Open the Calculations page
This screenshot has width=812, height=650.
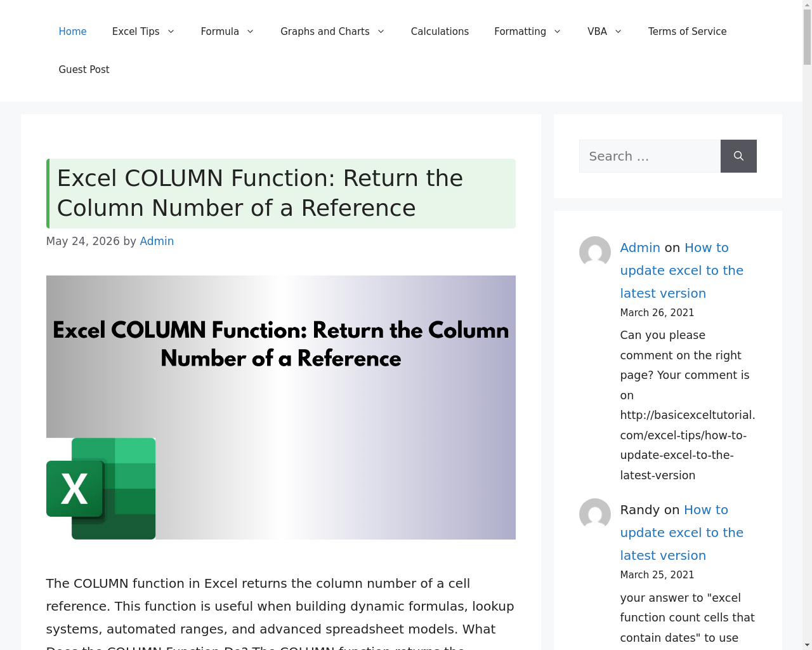pyautogui.click(x=440, y=32)
